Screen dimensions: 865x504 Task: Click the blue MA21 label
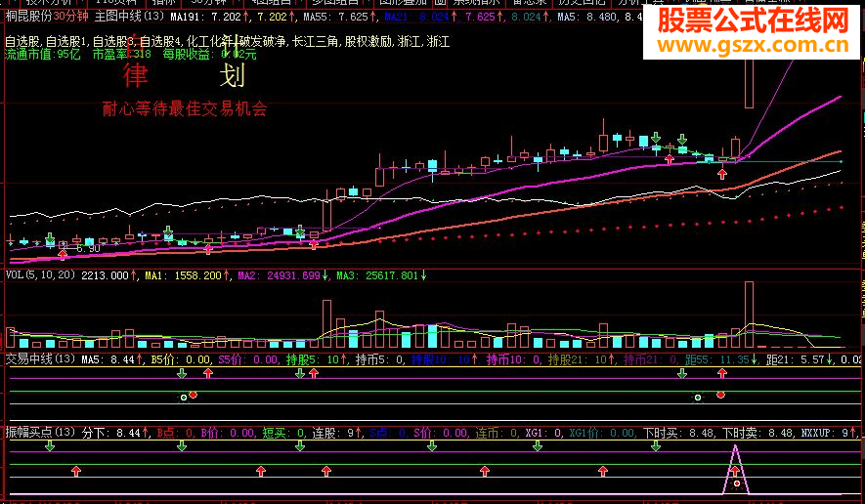[396, 18]
